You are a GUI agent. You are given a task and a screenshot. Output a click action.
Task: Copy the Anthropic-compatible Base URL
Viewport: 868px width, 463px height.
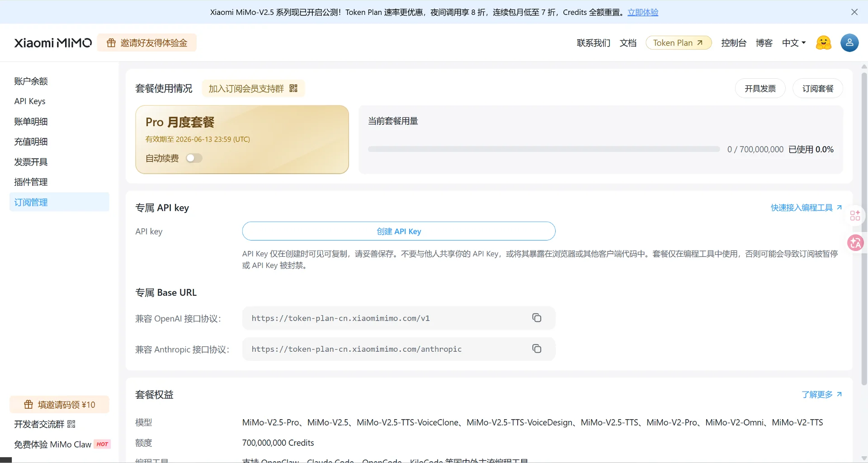tap(537, 349)
